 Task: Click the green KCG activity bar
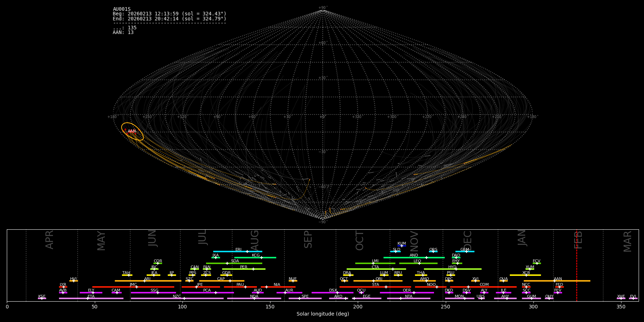point(255,258)
